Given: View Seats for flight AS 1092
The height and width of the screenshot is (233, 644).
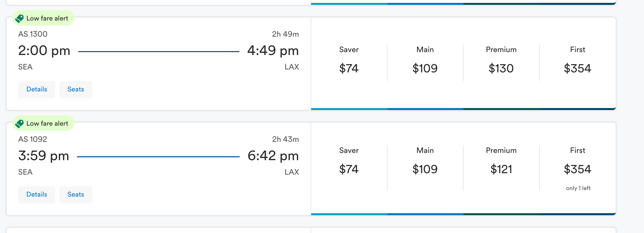Looking at the screenshot, I should (76, 195).
